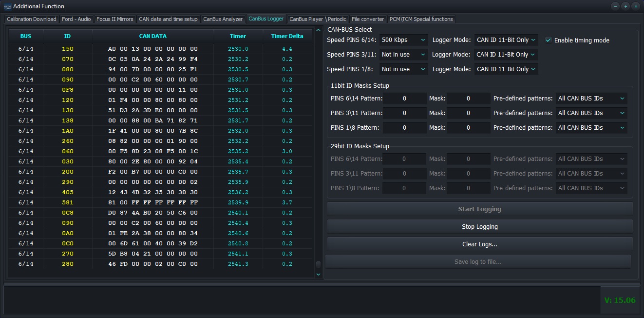Click the 11bit PINS 6\14 Pattern input field

pos(404,99)
